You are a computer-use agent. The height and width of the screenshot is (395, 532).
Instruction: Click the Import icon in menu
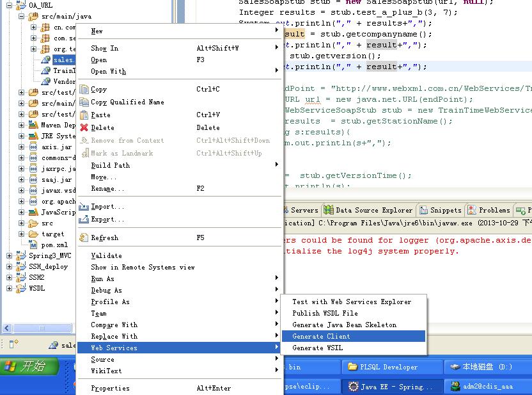click(84, 207)
